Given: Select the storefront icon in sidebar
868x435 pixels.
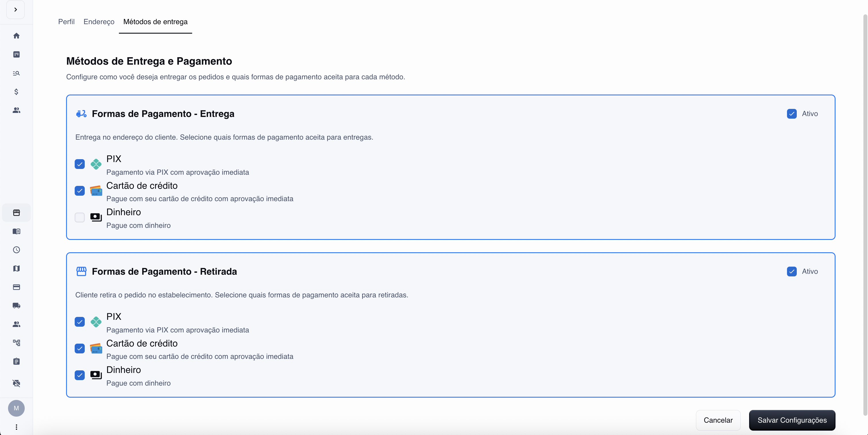Looking at the screenshot, I should pyautogui.click(x=16, y=213).
